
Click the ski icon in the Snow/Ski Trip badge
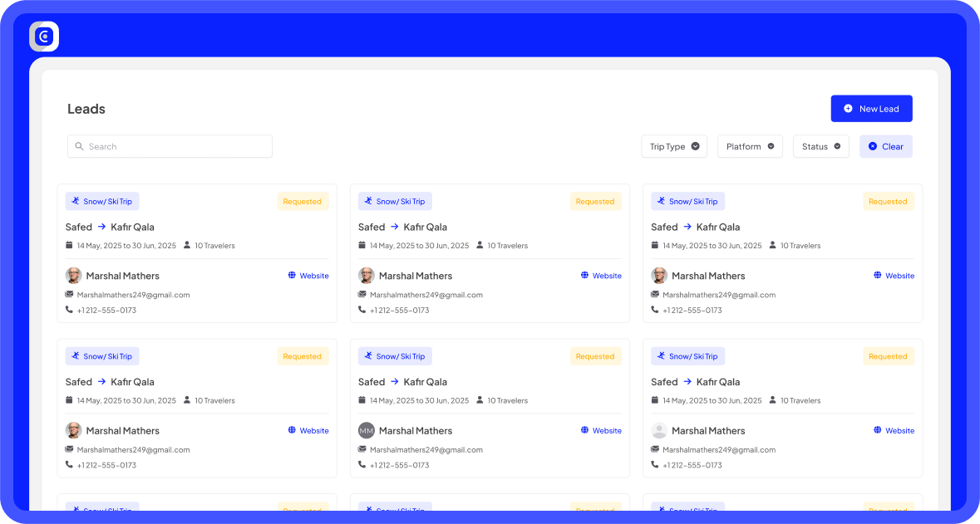click(x=74, y=201)
